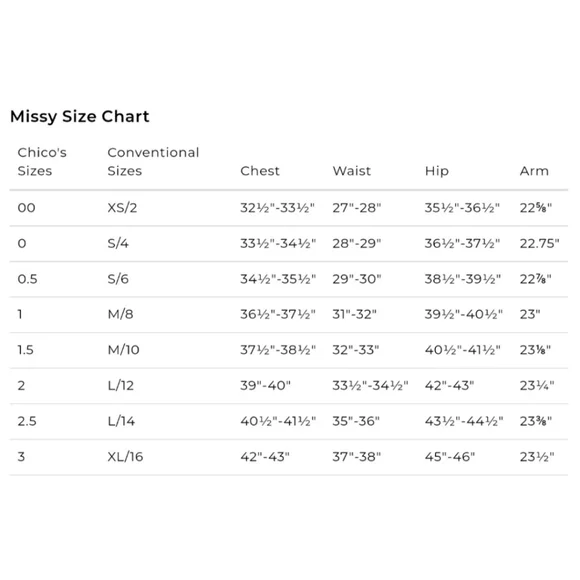
Task: Select the Conventional Sizes column header
Action: [153, 162]
